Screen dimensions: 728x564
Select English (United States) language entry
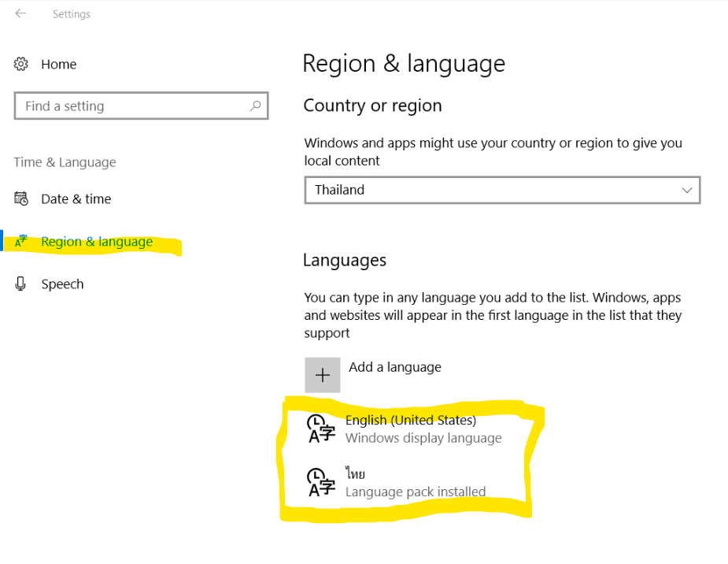click(x=411, y=420)
